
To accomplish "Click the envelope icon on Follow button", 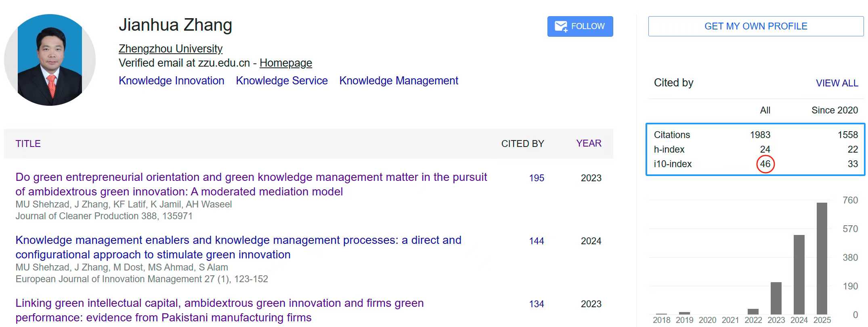I will [561, 26].
